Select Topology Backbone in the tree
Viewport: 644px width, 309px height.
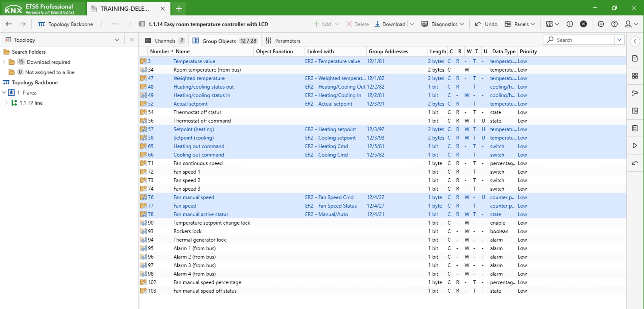tap(35, 82)
